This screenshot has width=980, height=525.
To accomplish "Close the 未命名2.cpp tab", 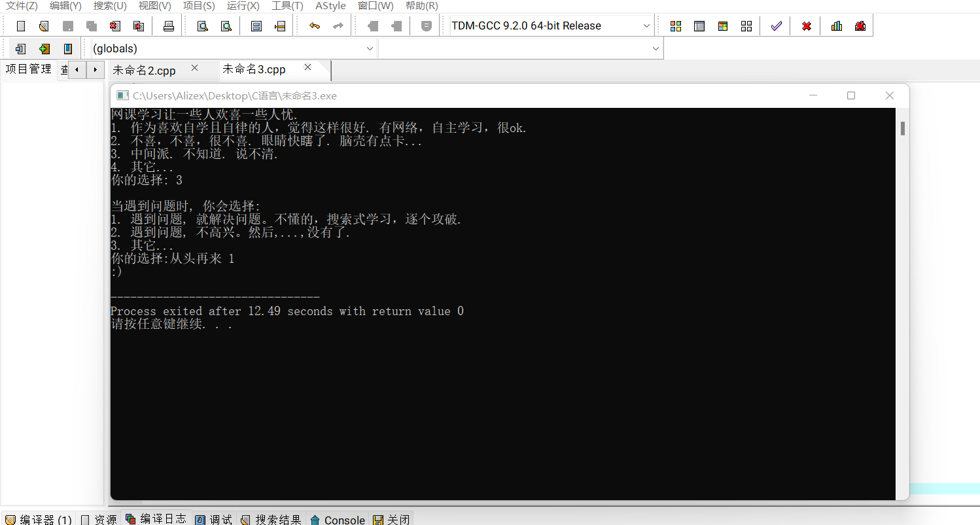I will point(194,68).
